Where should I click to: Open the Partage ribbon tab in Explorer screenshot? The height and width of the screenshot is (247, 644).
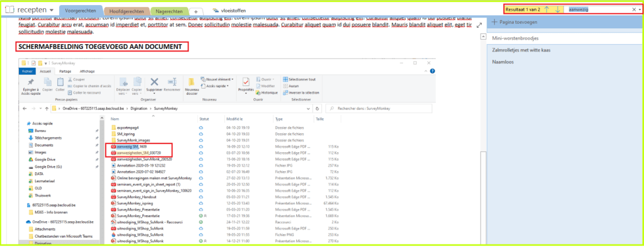(65, 71)
